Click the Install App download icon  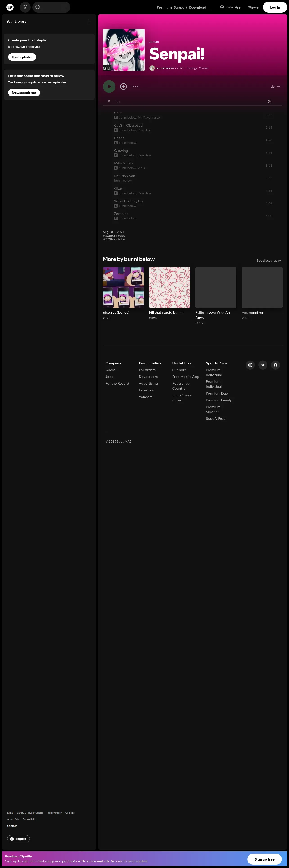tap(222, 7)
